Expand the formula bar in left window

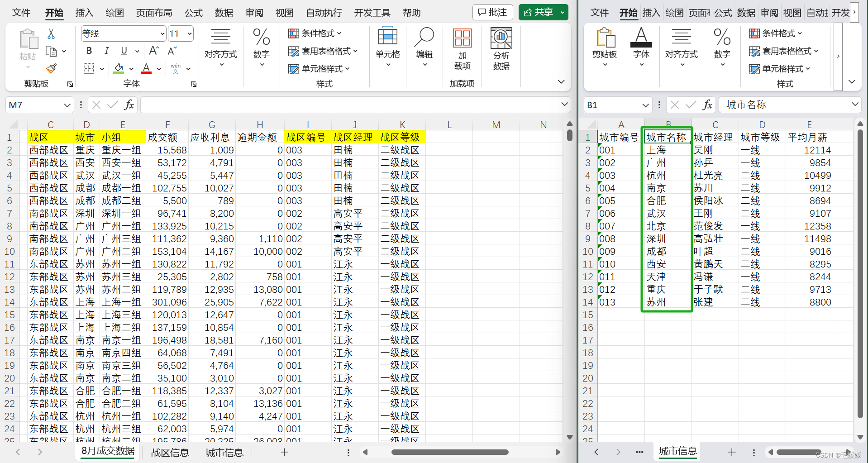pos(564,105)
